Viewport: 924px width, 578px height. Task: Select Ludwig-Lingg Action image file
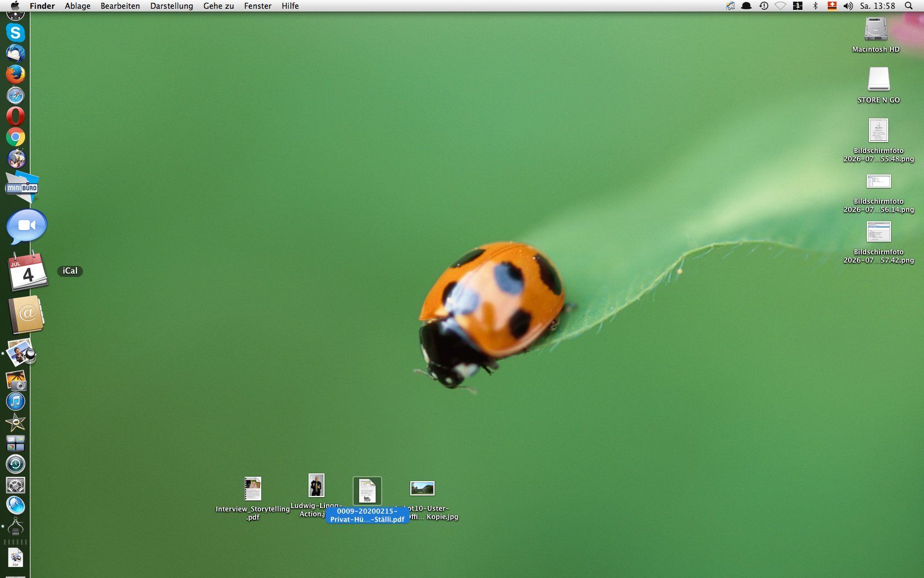(x=316, y=486)
